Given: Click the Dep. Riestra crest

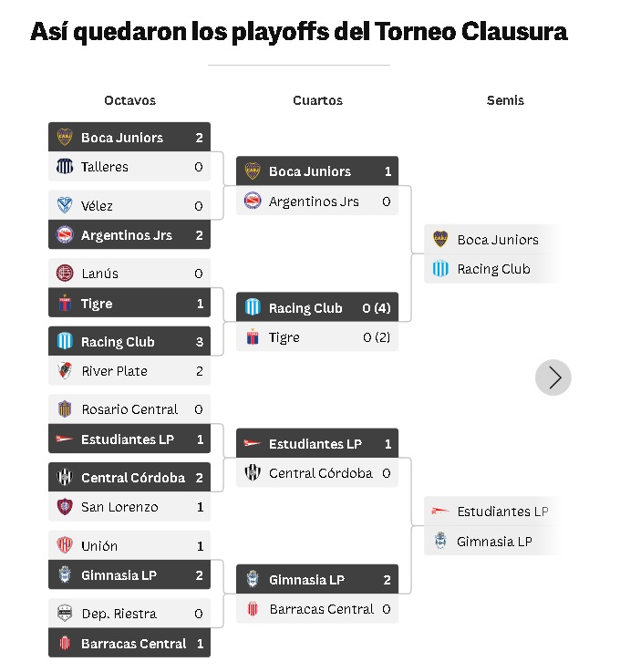Looking at the screenshot, I should coord(65,614).
